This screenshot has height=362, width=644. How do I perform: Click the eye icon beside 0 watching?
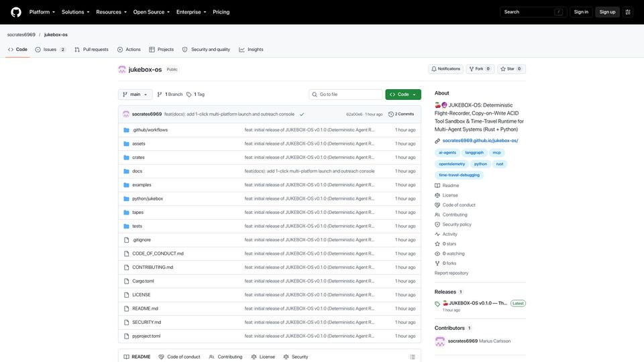pyautogui.click(x=437, y=253)
